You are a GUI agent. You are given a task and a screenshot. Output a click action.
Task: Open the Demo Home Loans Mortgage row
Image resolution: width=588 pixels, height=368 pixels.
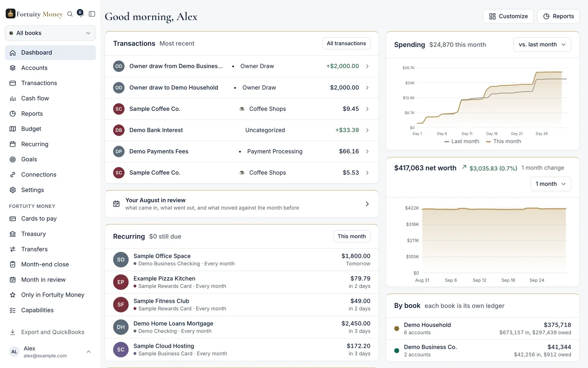pos(242,327)
